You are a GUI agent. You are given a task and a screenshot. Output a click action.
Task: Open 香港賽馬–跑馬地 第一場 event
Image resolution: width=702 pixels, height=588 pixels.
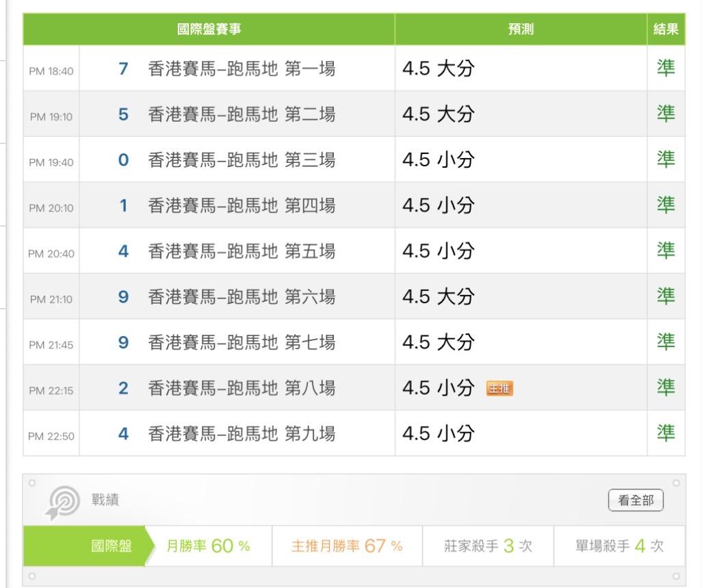coord(241,68)
